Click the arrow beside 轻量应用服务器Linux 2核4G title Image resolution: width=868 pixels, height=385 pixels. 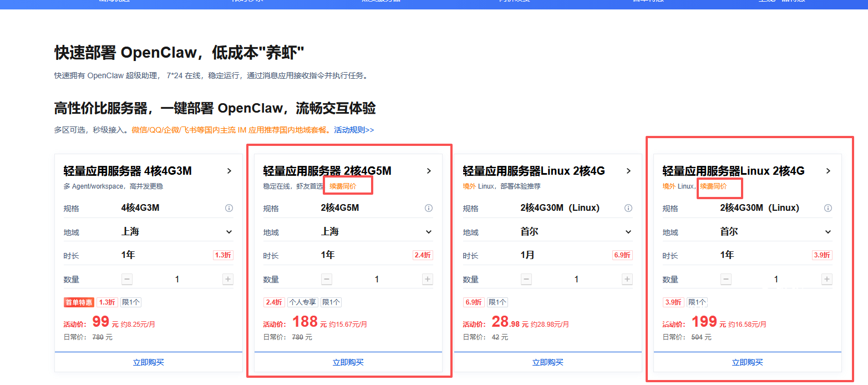[628, 171]
